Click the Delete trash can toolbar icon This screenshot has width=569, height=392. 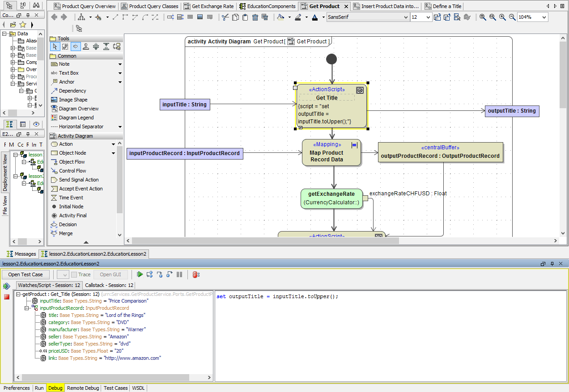[x=255, y=17]
